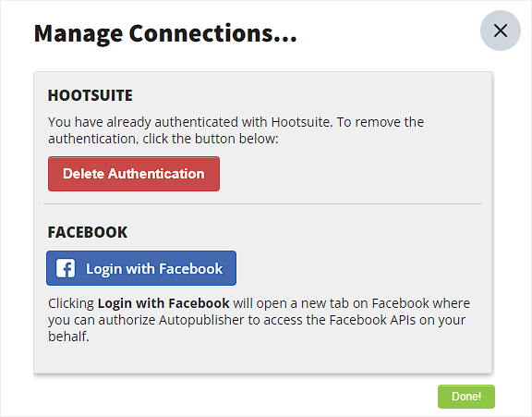Click the 'To remove the' sentence fragment
532x417 pixels.
coord(380,122)
